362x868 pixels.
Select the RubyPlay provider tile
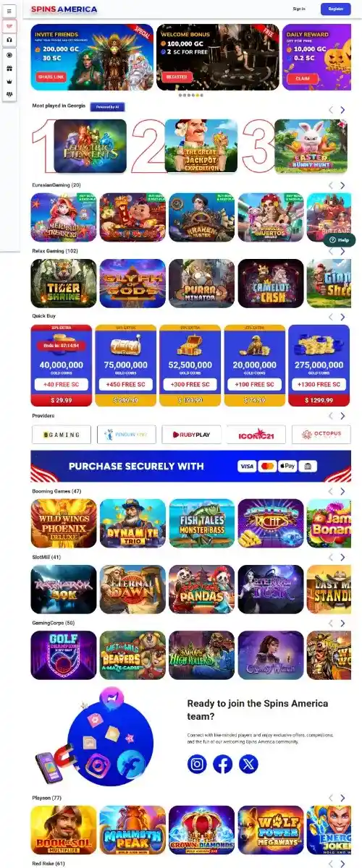point(191,435)
